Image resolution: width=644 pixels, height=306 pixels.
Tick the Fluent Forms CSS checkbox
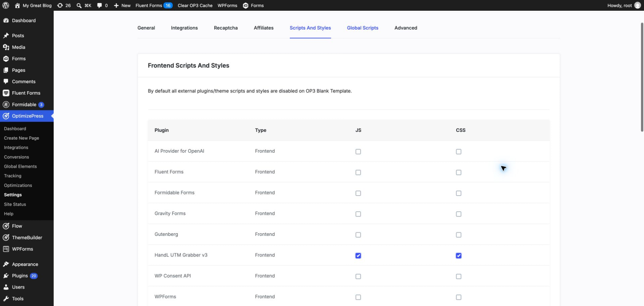tap(458, 172)
